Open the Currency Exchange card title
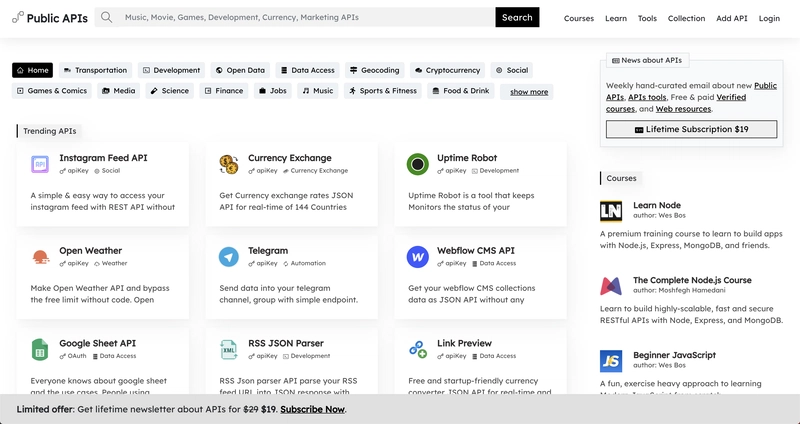The width and height of the screenshot is (800, 424). pyautogui.click(x=290, y=158)
